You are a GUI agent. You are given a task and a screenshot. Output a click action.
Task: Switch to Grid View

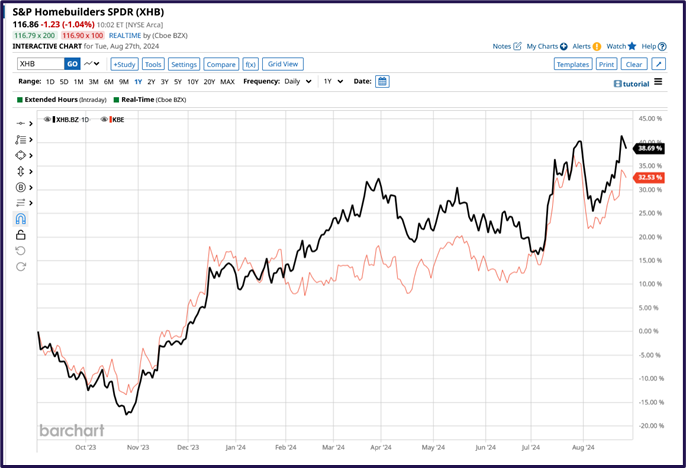(283, 64)
